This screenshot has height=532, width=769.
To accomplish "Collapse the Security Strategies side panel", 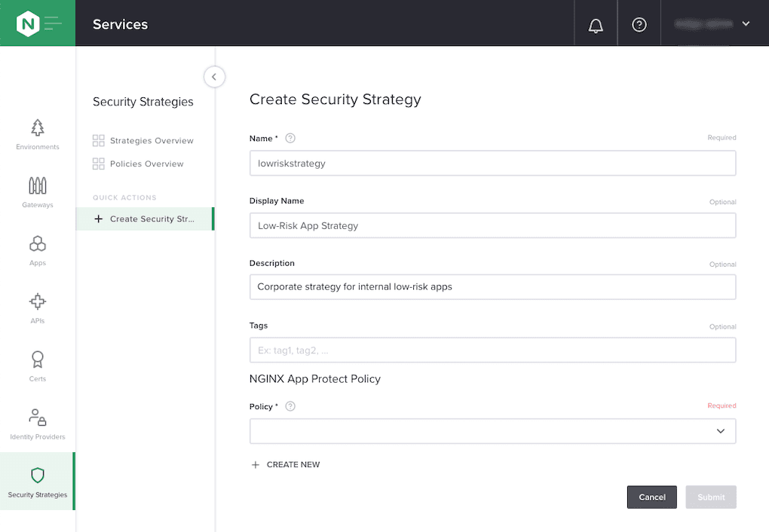I will [x=214, y=76].
